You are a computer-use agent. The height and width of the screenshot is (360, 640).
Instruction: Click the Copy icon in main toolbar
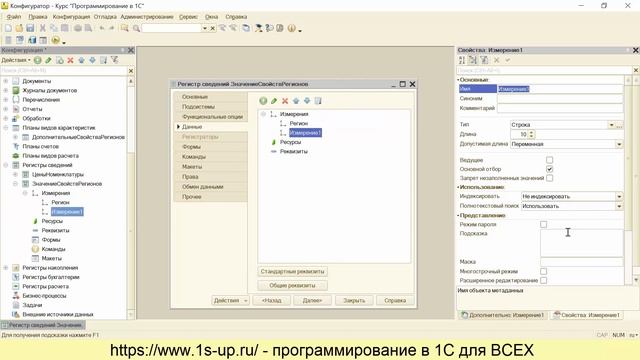coord(53,28)
